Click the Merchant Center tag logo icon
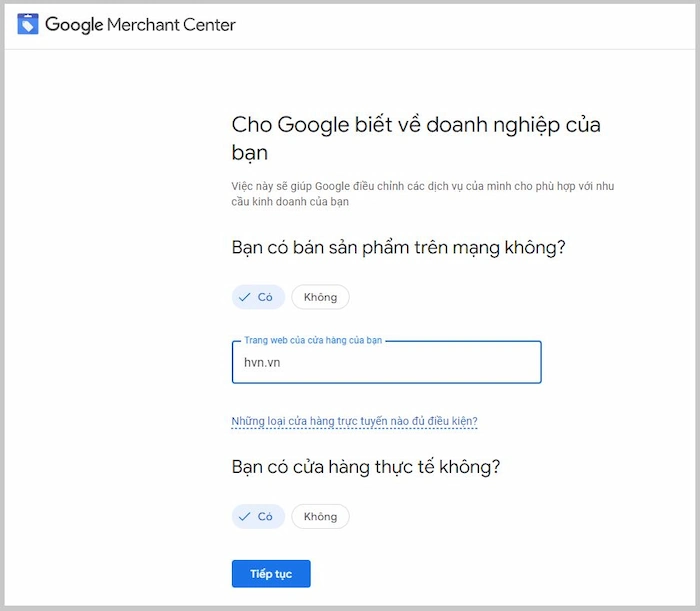The height and width of the screenshot is (611, 700). coord(28,24)
